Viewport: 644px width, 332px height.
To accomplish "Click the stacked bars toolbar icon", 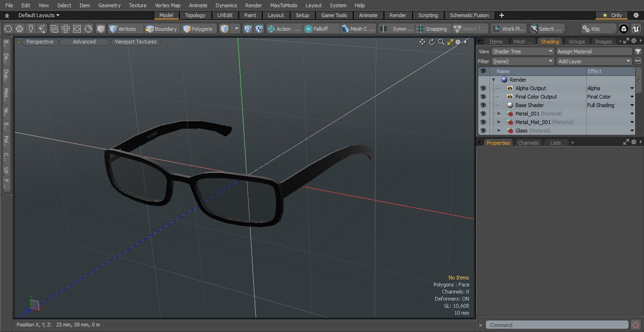I will [x=54, y=29].
